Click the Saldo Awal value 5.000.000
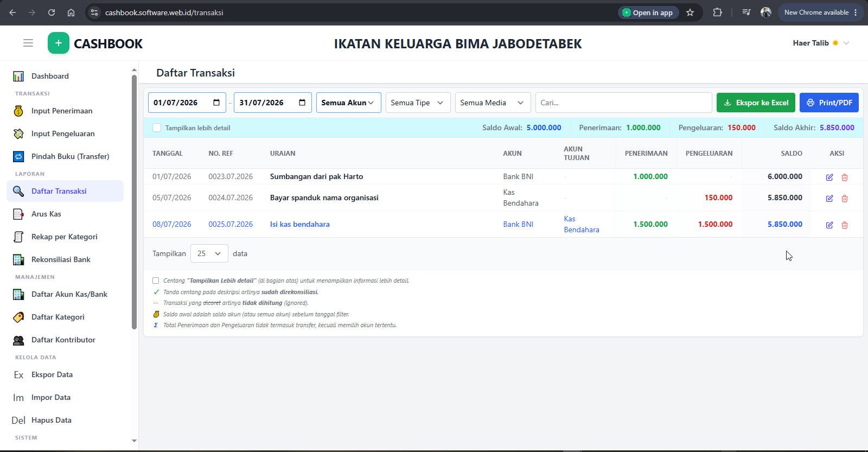Image resolution: width=868 pixels, height=452 pixels. pyautogui.click(x=544, y=128)
